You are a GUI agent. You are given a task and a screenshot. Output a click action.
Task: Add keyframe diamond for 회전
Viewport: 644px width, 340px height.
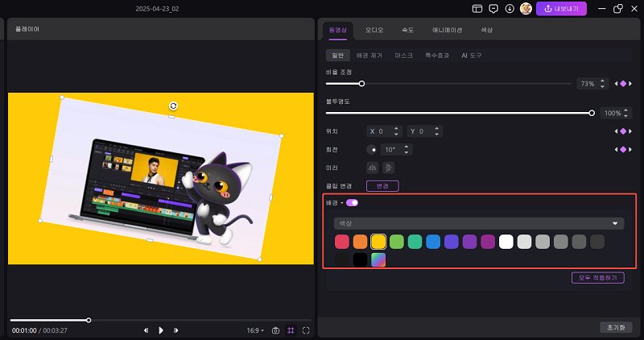[623, 150]
